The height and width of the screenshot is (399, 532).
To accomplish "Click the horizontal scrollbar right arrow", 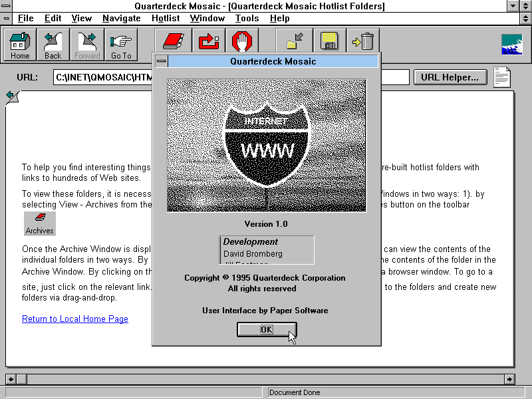I will (x=509, y=379).
